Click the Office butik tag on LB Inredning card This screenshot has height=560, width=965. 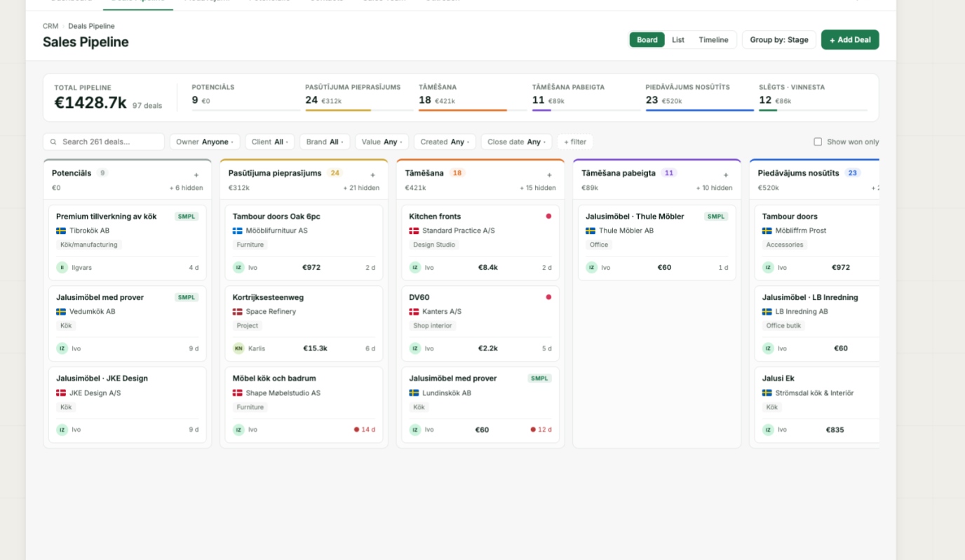784,326
